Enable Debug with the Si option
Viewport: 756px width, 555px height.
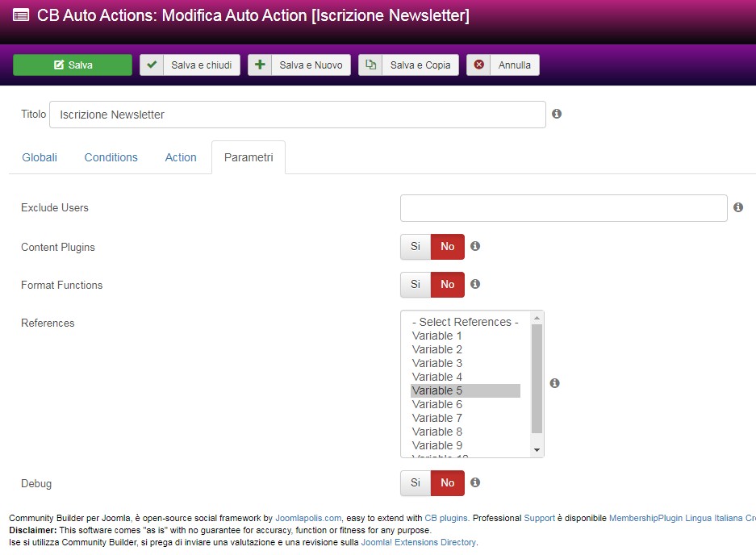coord(416,482)
